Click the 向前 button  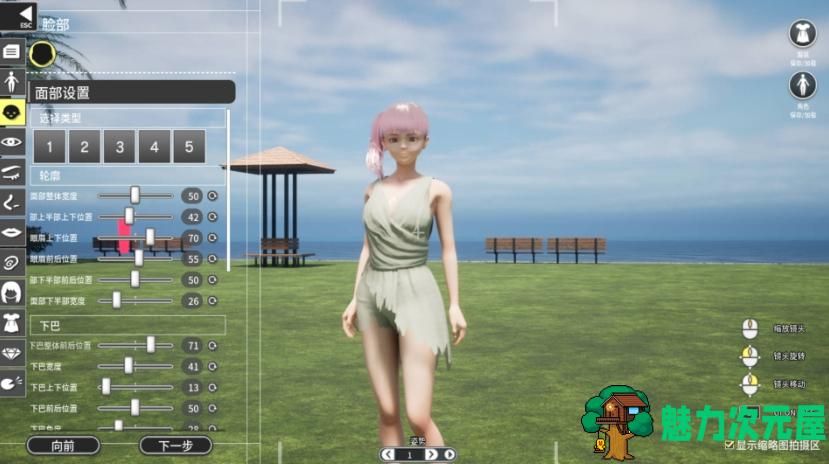click(x=63, y=446)
